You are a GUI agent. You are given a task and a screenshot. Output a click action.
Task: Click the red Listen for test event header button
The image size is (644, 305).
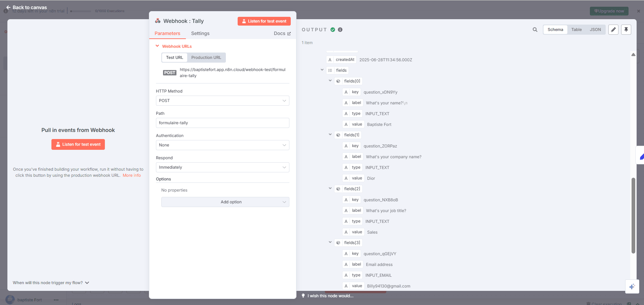pyautogui.click(x=264, y=21)
